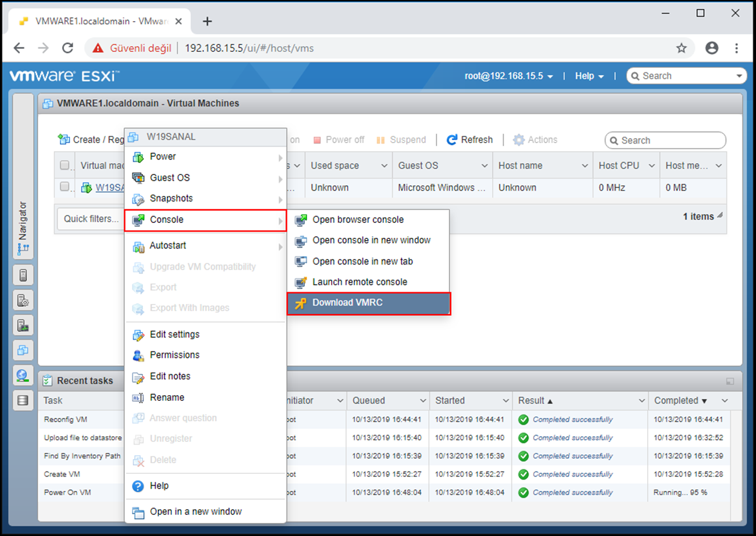This screenshot has height=536, width=756.
Task: Click the Rename icon
Action: tap(138, 398)
